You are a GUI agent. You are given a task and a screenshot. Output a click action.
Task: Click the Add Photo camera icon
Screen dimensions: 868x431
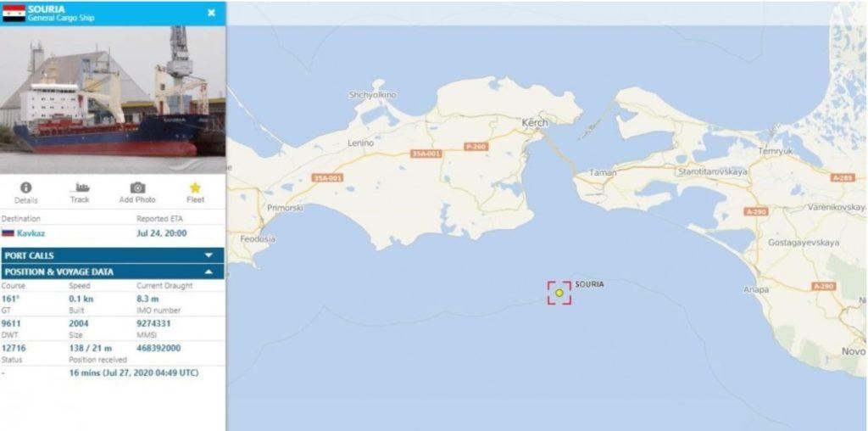pyautogui.click(x=137, y=188)
